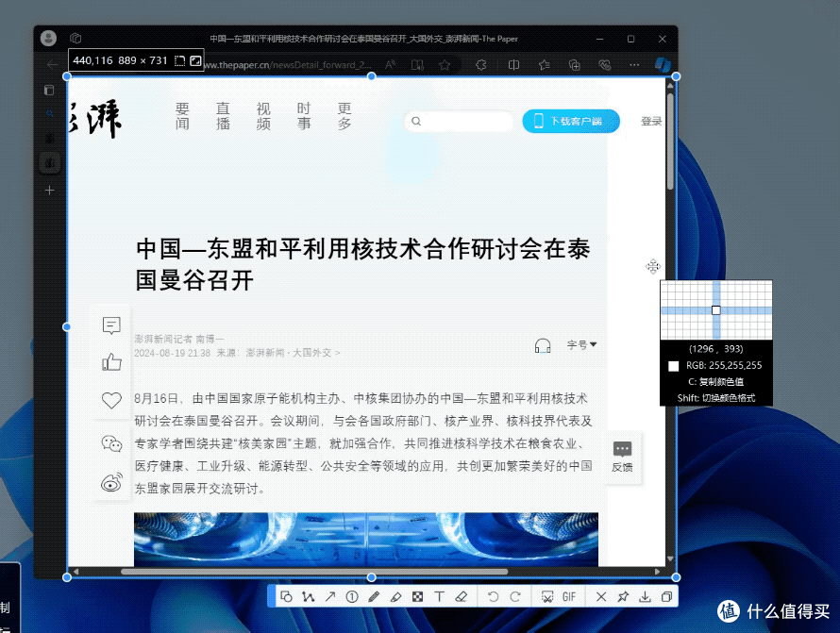
Task: Open the browser favorites list
Action: [x=545, y=65]
